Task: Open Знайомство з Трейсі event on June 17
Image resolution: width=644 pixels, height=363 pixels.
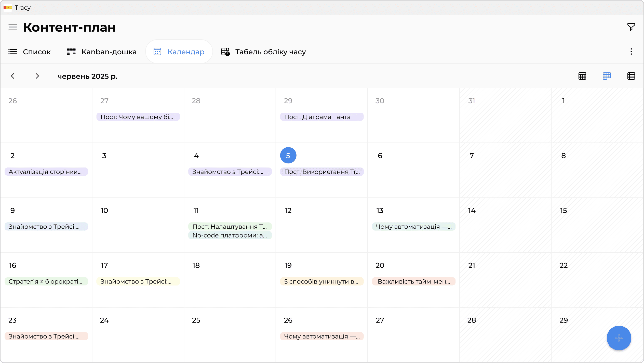Action: [138, 281]
